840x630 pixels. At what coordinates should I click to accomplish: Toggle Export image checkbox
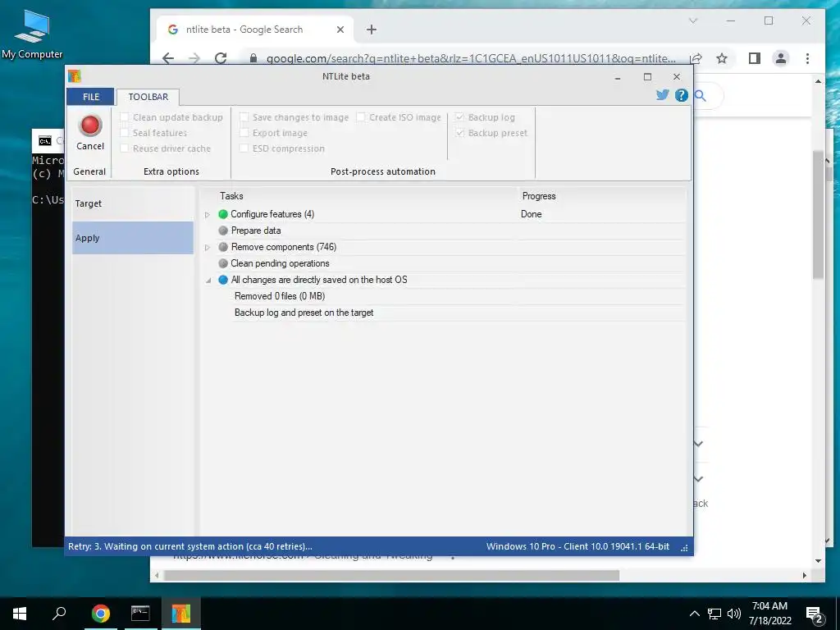[x=244, y=133]
